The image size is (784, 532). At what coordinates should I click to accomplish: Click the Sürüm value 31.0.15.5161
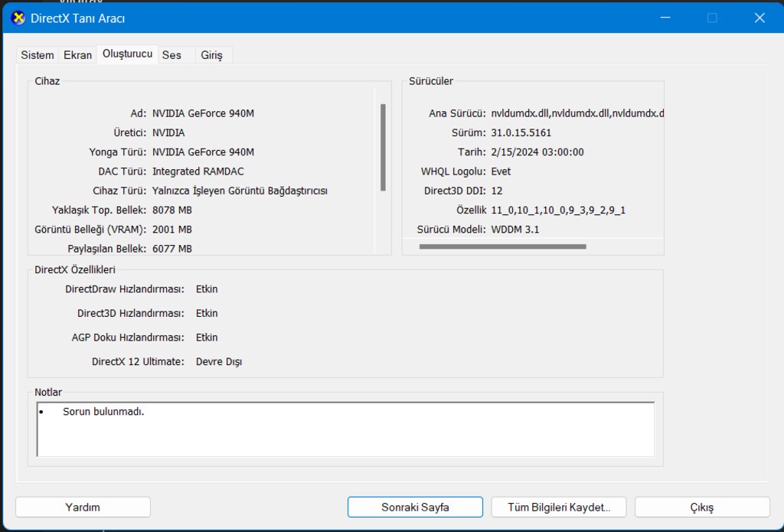click(521, 132)
